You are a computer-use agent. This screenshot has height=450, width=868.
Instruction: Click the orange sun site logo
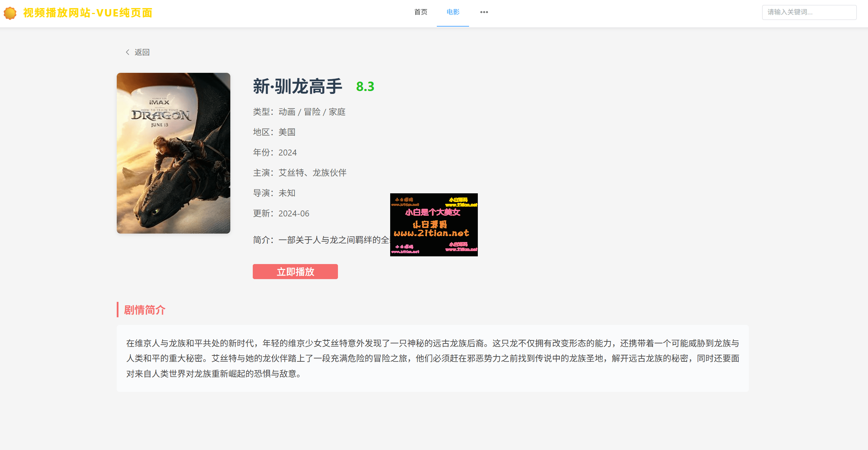click(10, 13)
